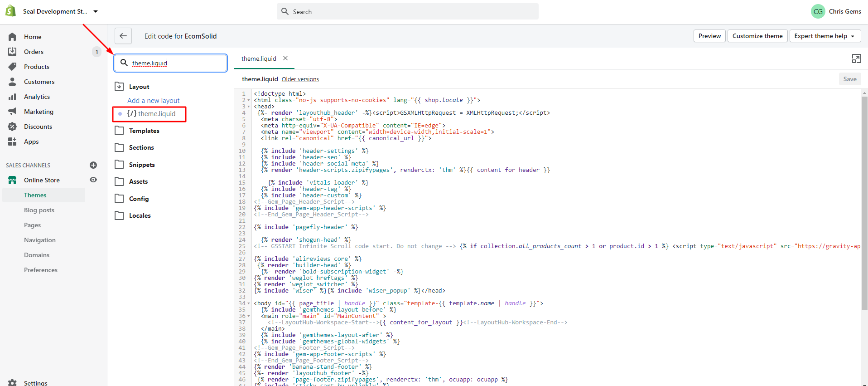Click Add a new layout link

pos(153,101)
